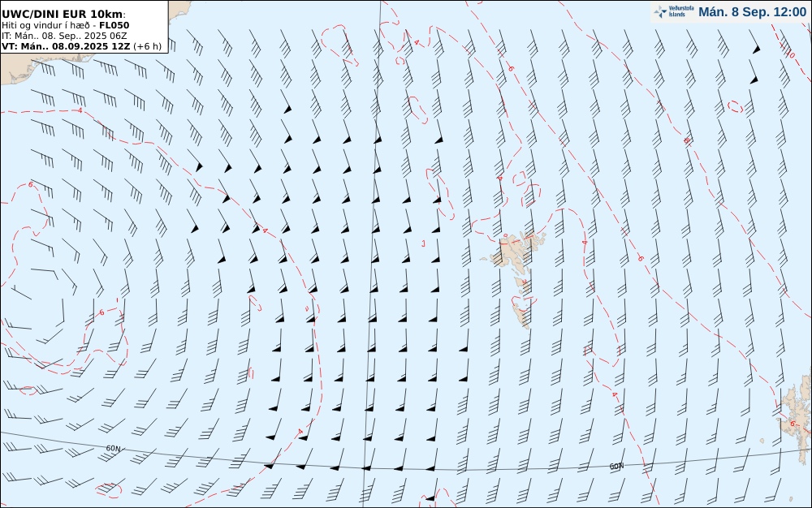Click the "8" isotherm contour label
Screen dimensions: 812x508
[x=687, y=140]
